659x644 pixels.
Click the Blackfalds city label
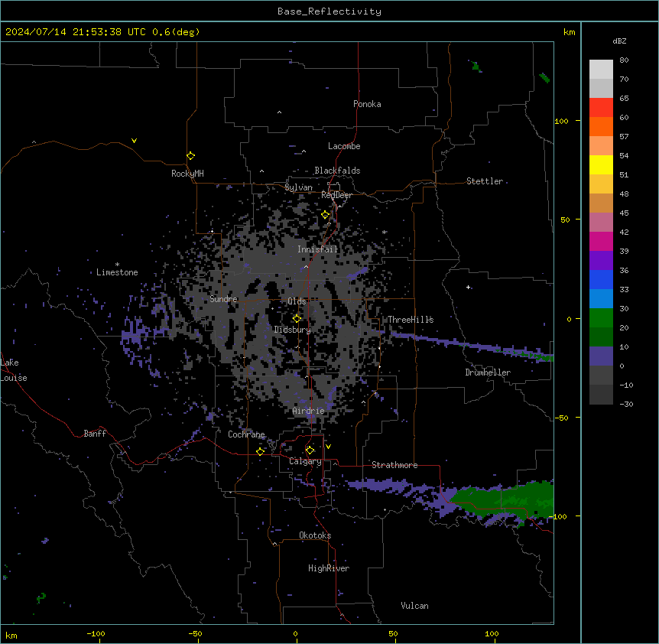pos(337,171)
